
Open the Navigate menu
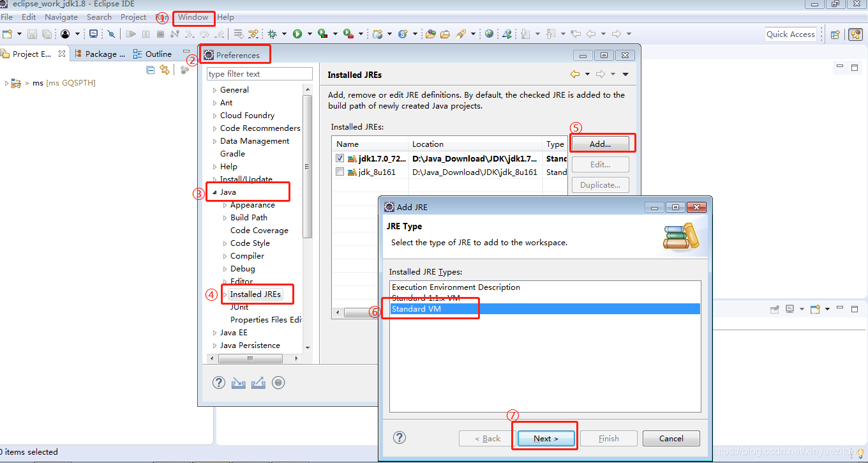pos(61,17)
